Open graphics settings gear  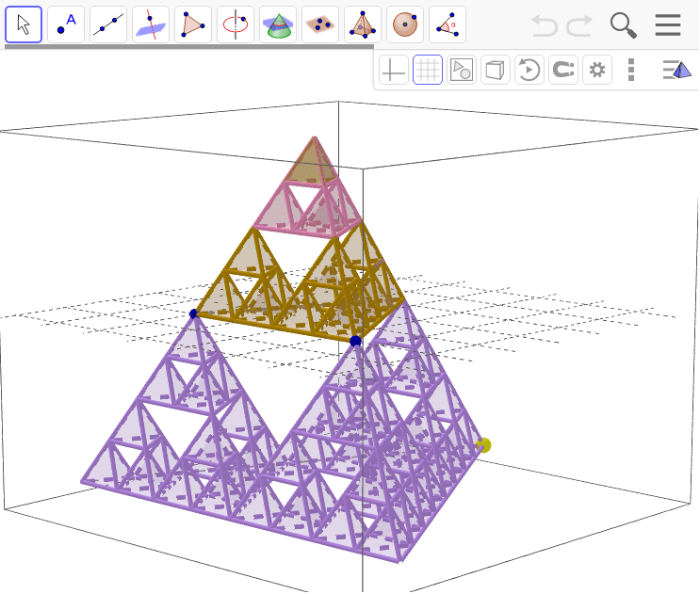597,70
